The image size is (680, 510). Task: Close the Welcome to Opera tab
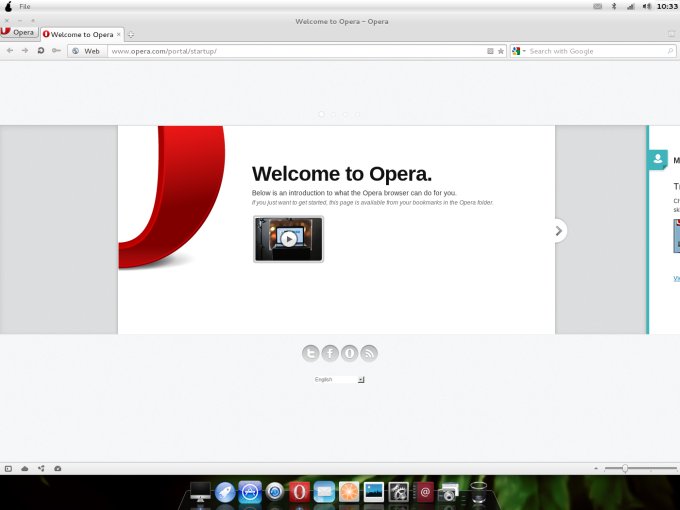[x=118, y=34]
